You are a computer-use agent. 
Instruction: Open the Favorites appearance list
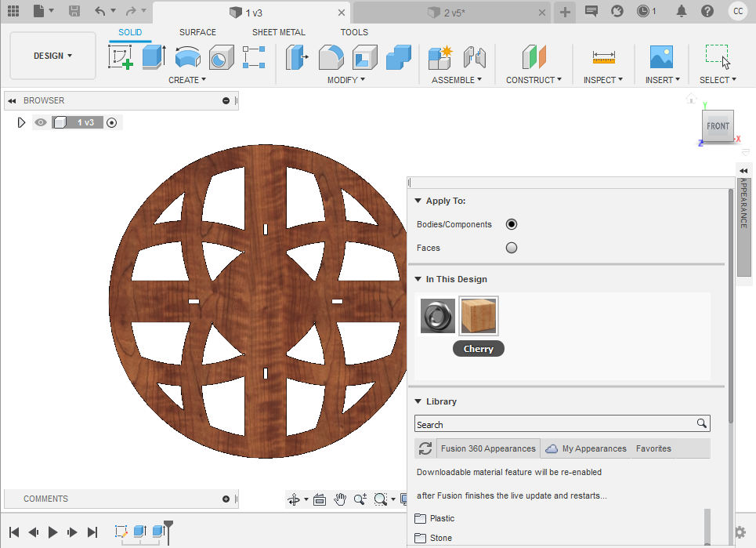click(x=653, y=448)
